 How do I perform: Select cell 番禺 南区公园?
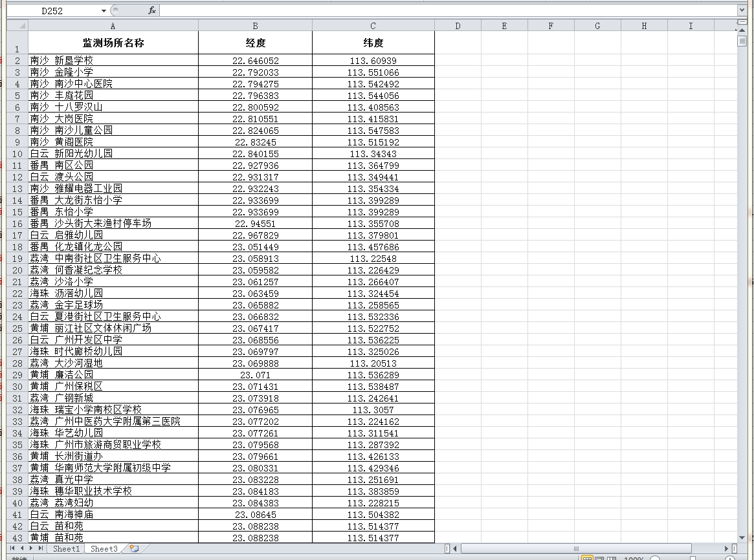point(113,165)
